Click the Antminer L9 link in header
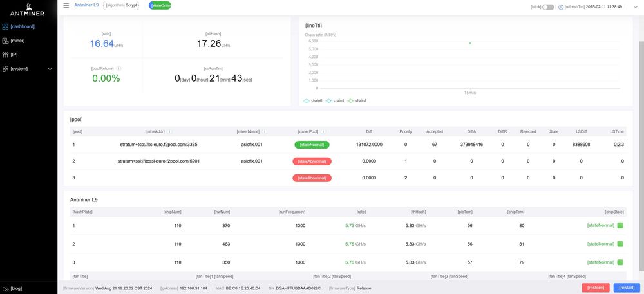 86,6
